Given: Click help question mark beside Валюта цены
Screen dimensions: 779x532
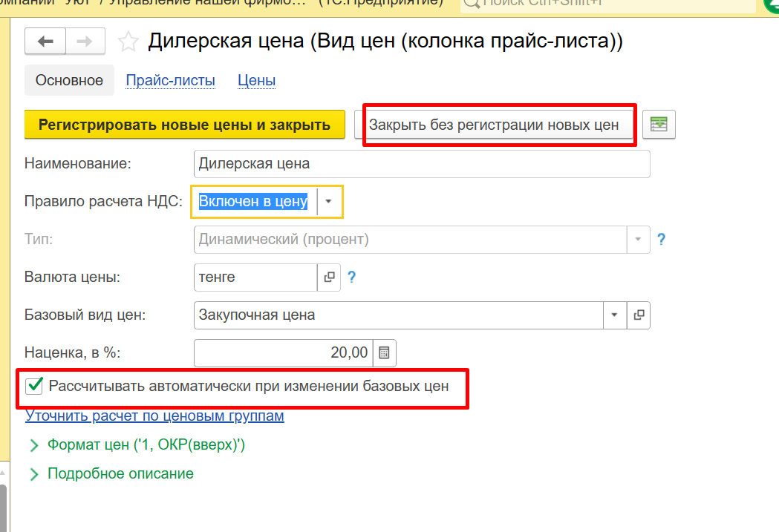Looking at the screenshot, I should coord(352,278).
